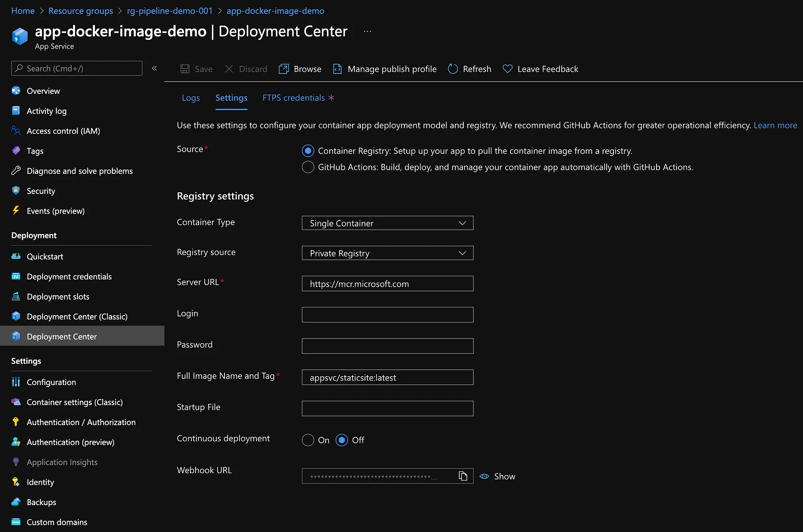The height and width of the screenshot is (532, 803).
Task: Open the Container Type dropdown
Action: pyautogui.click(x=387, y=223)
